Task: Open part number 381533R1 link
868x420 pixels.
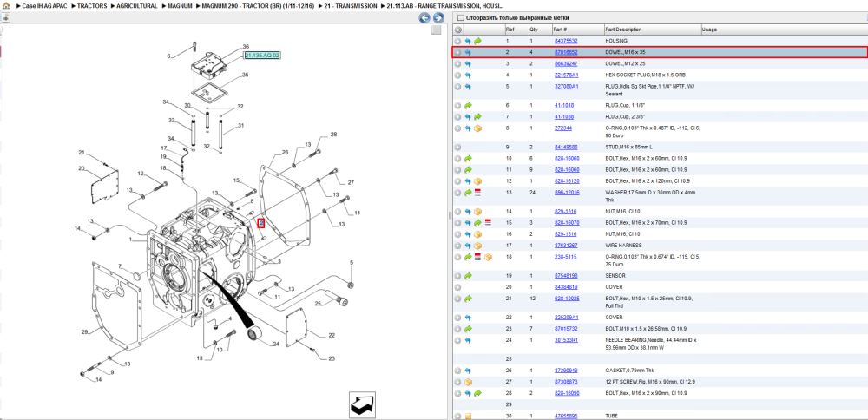Action: tap(566, 340)
